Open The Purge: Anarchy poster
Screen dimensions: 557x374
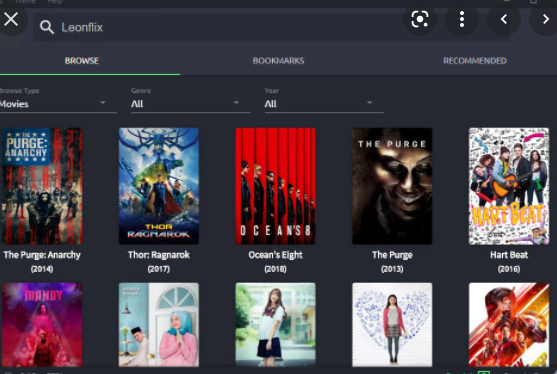42,186
